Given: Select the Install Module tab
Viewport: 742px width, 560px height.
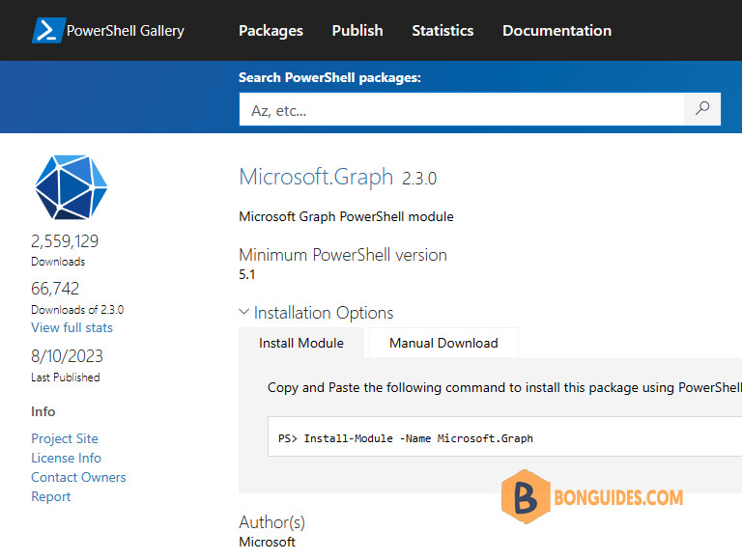Looking at the screenshot, I should pyautogui.click(x=301, y=343).
